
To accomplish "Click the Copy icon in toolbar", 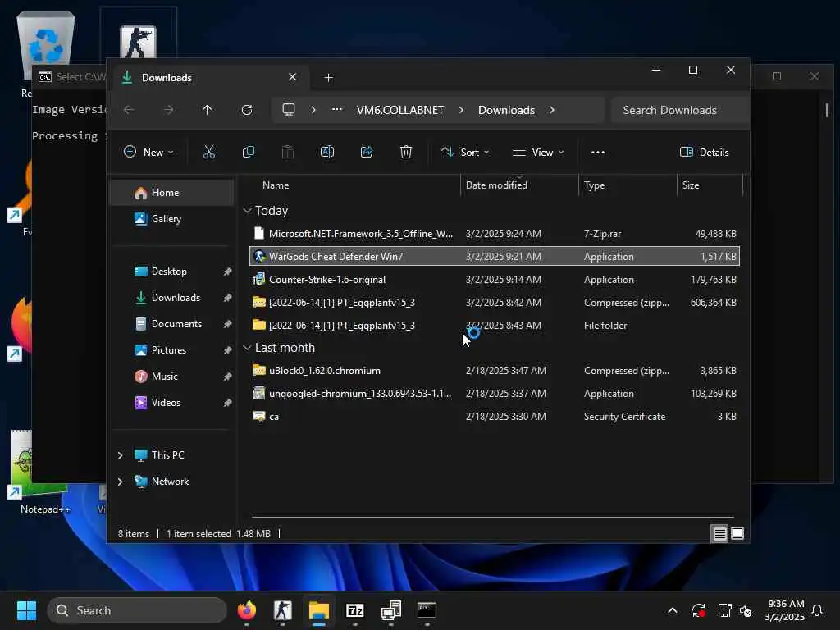I will pos(248,152).
